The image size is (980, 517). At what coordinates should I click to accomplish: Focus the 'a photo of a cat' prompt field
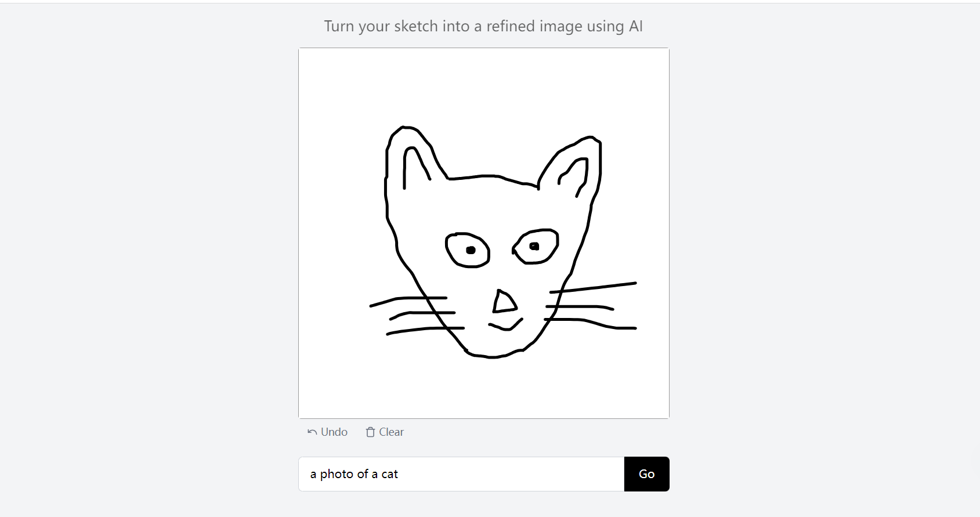461,474
